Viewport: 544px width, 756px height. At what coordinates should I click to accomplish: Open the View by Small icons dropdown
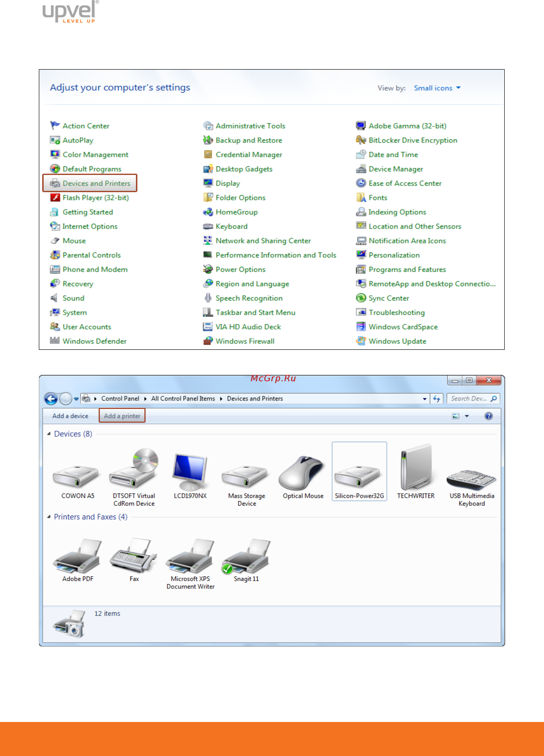point(437,88)
